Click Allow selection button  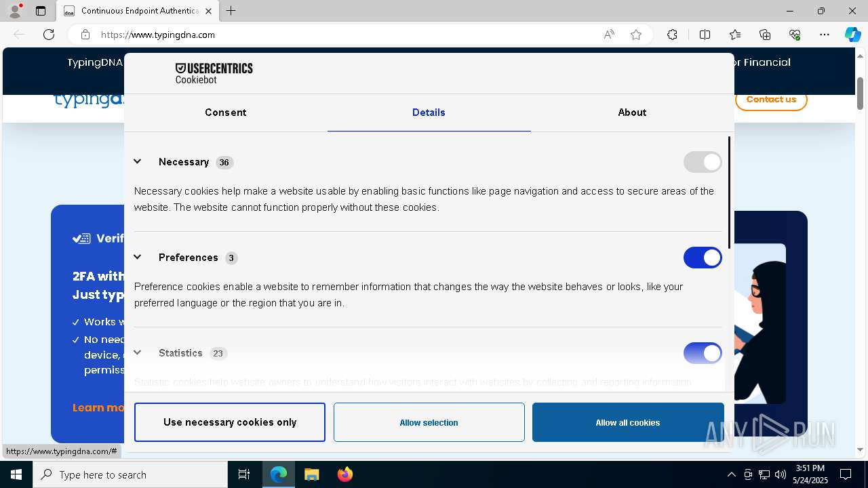429,422
